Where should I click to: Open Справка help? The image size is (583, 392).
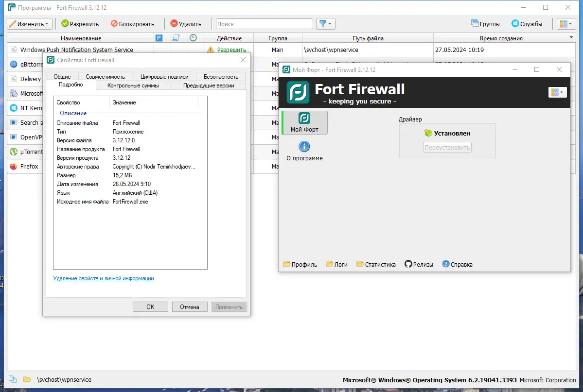(456, 264)
